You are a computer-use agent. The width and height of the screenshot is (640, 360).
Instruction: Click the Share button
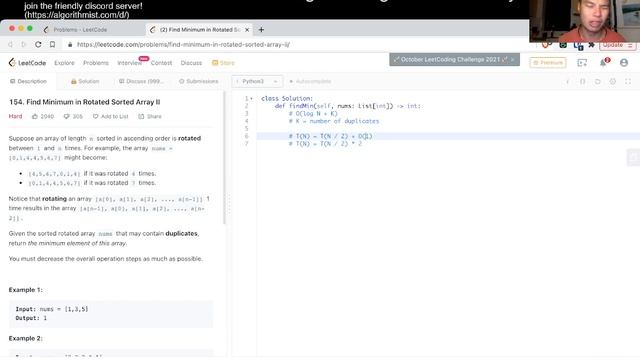(150, 116)
